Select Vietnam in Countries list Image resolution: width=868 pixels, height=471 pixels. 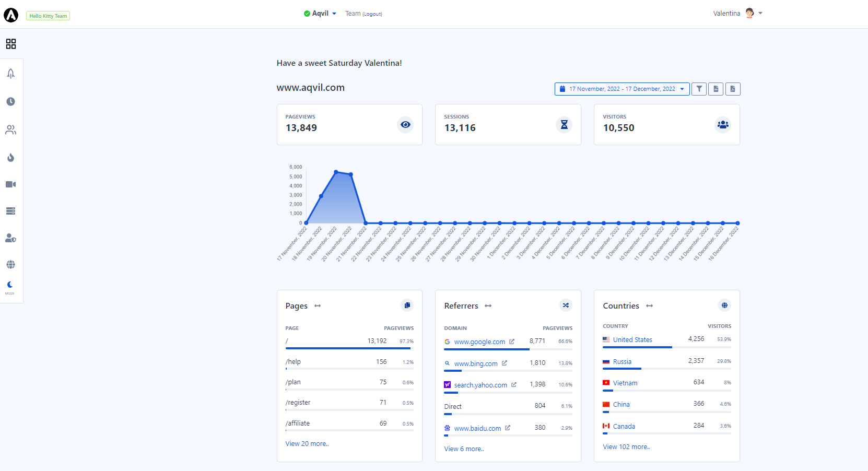click(x=625, y=383)
